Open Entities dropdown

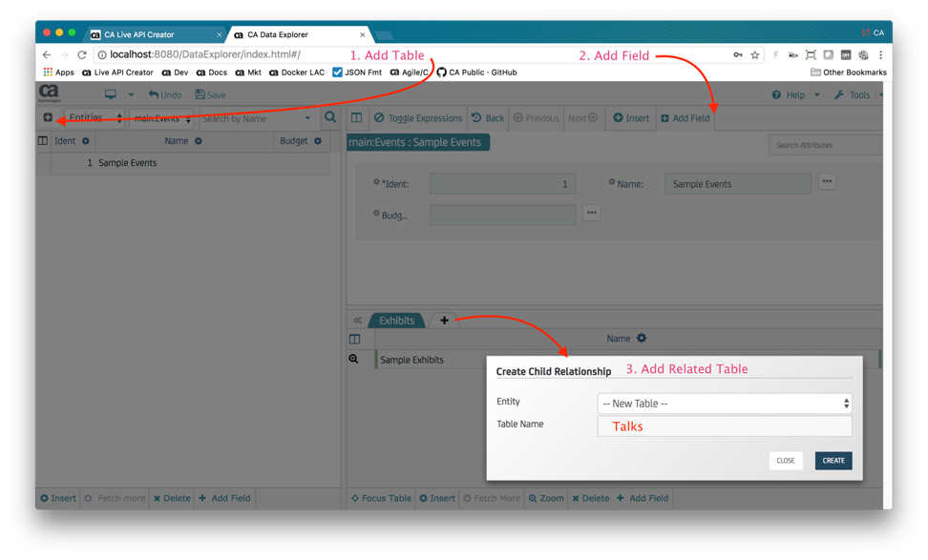point(95,117)
